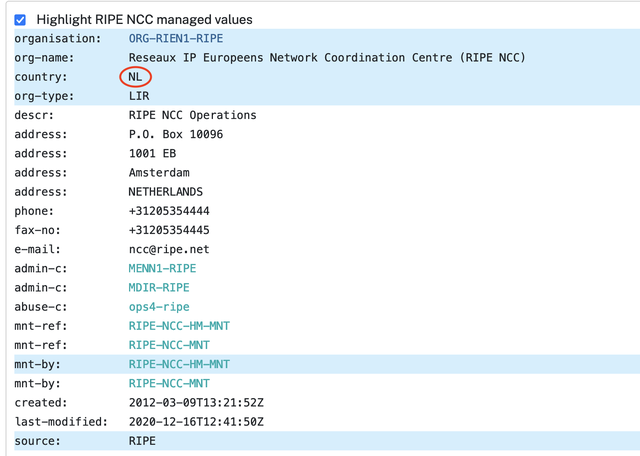Click the Highlight RIPE NCC managed values label
This screenshot has width=640, height=456.
tap(144, 20)
